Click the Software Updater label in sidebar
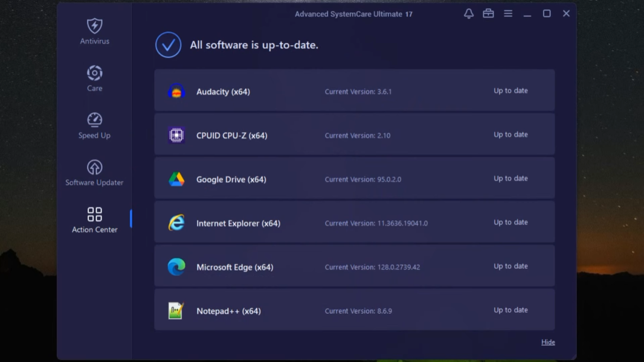This screenshot has width=644, height=362. [94, 182]
